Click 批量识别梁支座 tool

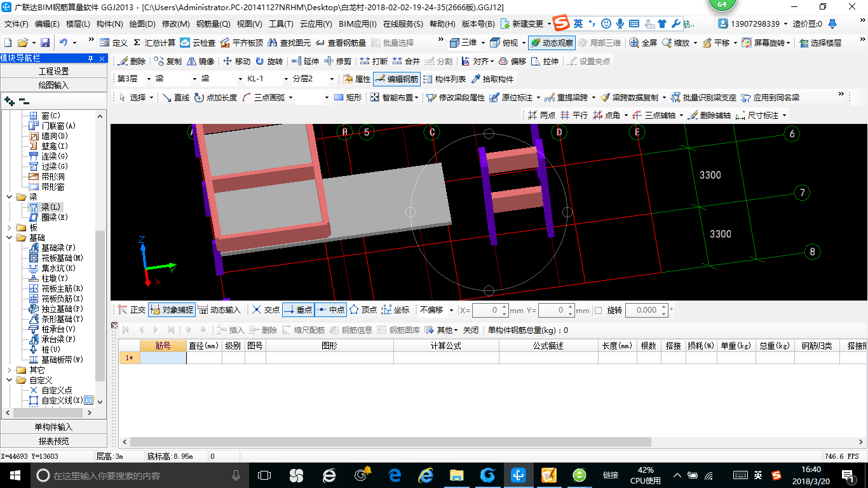tap(703, 97)
